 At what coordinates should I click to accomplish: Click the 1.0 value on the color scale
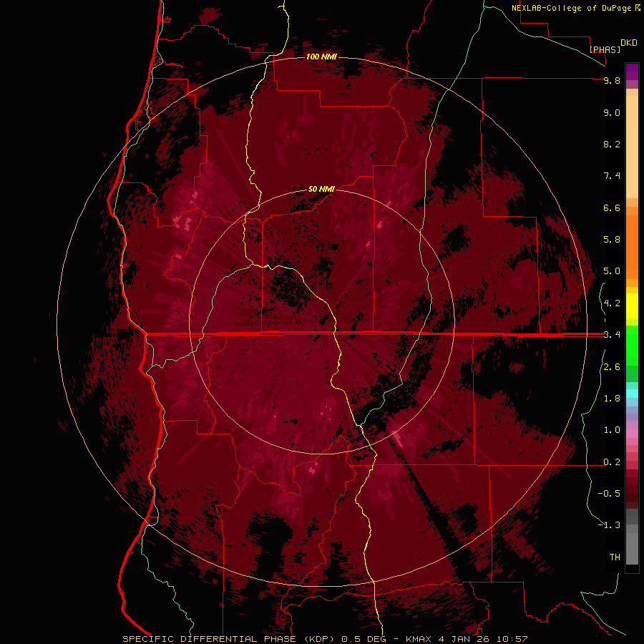612,430
